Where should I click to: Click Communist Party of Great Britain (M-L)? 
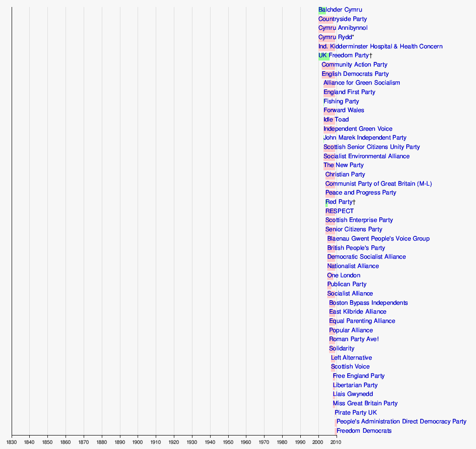click(378, 184)
